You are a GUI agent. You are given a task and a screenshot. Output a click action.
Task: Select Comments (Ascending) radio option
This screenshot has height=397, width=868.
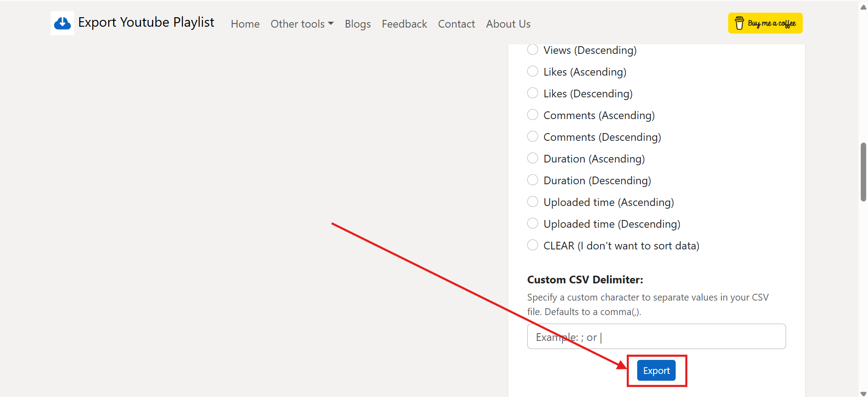533,115
